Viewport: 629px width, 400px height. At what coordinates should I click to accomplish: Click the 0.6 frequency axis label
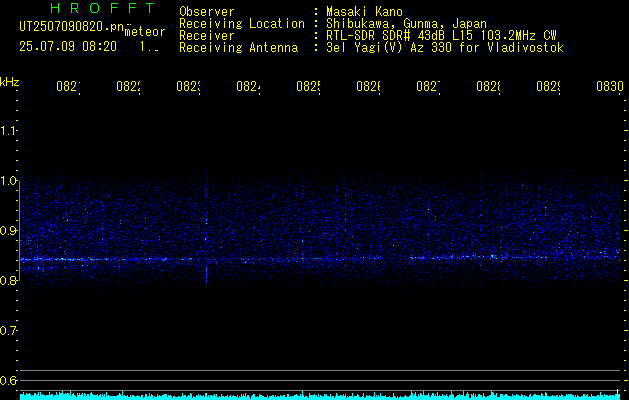[8, 380]
